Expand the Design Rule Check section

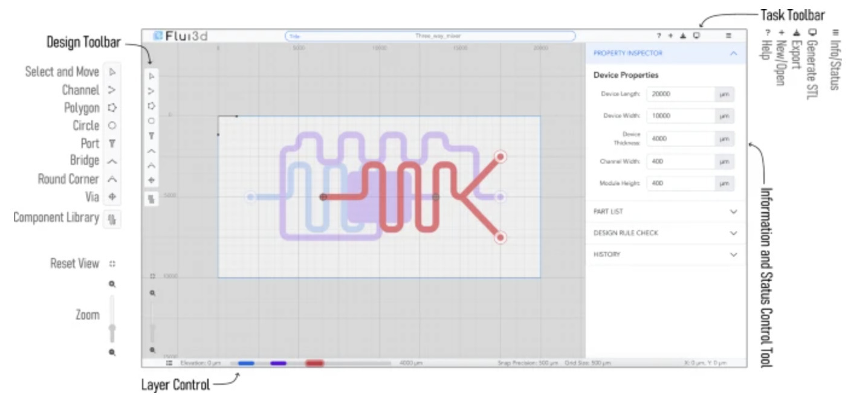click(666, 233)
